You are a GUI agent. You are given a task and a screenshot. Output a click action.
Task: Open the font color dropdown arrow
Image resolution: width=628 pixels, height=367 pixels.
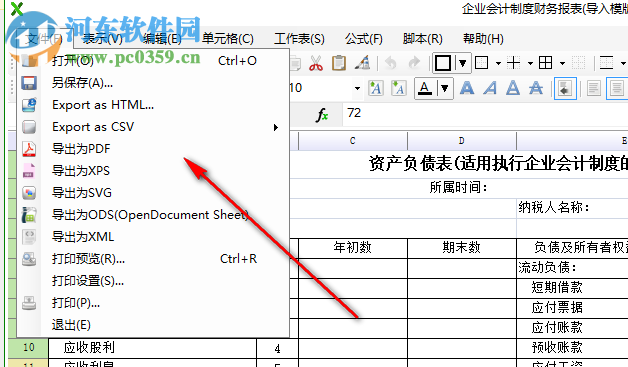click(445, 88)
